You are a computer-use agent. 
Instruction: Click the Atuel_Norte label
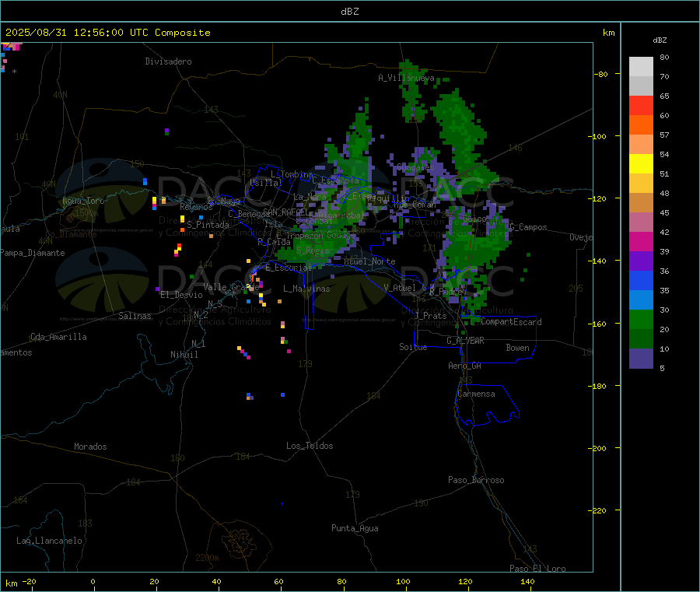pos(369,261)
